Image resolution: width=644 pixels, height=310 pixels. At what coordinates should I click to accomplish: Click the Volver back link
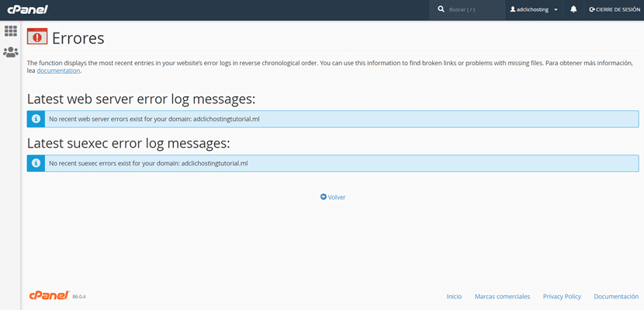(333, 197)
